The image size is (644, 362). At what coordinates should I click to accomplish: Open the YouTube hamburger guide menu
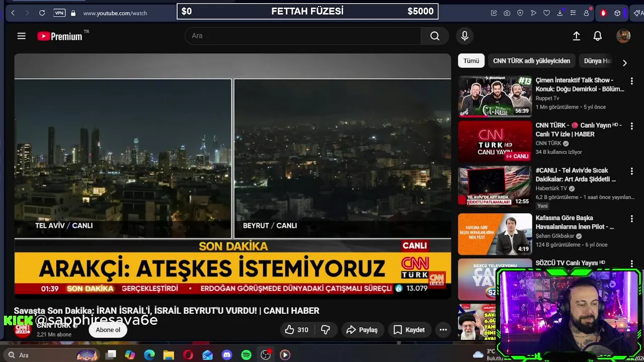21,36
